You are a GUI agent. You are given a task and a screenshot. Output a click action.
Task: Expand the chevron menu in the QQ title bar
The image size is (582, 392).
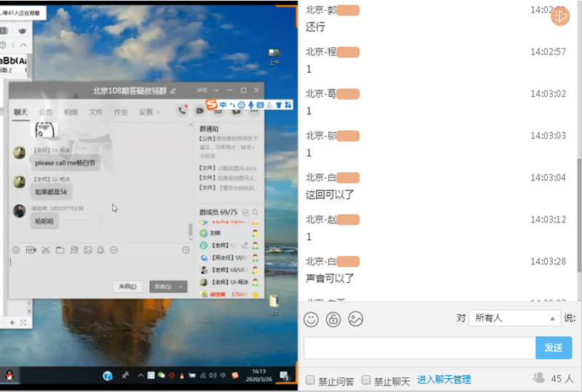[x=216, y=90]
